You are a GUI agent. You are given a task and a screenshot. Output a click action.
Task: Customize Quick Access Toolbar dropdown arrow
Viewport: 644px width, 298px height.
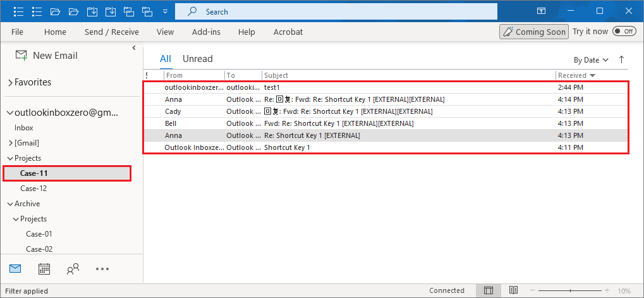tap(165, 11)
